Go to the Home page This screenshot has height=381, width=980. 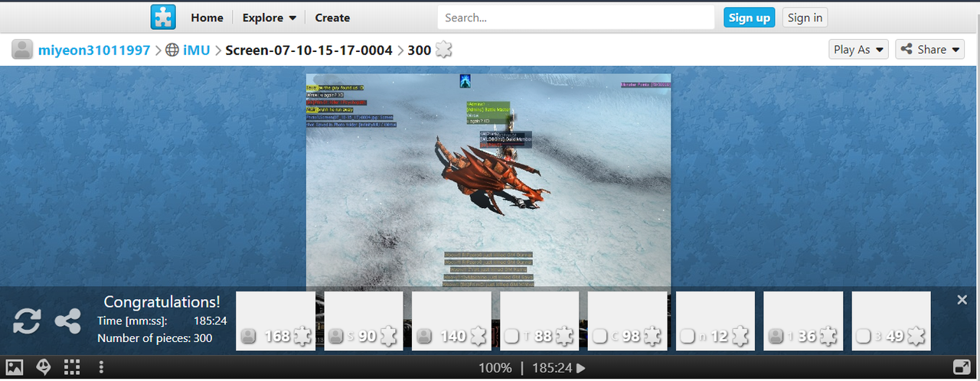[x=207, y=18]
